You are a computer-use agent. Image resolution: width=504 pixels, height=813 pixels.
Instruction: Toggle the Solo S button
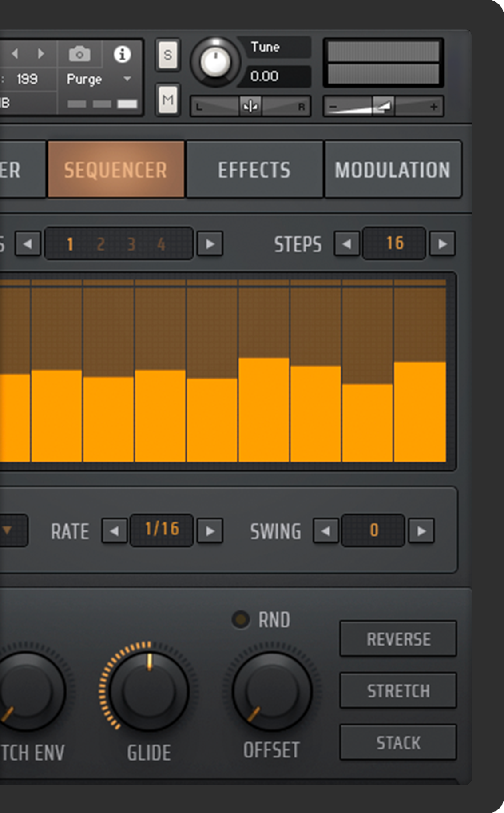[168, 55]
